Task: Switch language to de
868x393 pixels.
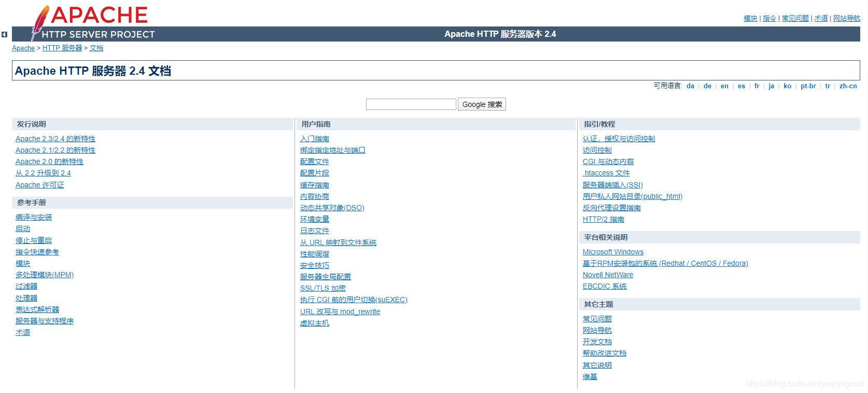Action: 707,86
